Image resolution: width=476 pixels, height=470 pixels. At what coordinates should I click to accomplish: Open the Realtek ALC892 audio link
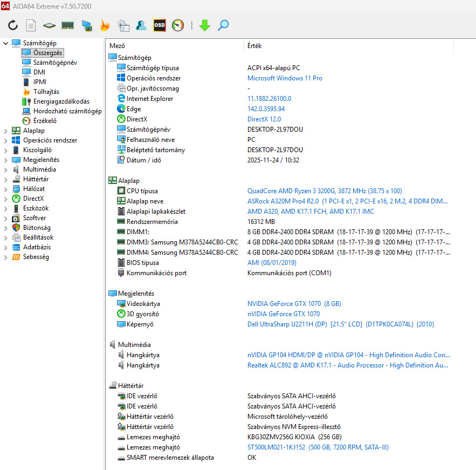348,365
